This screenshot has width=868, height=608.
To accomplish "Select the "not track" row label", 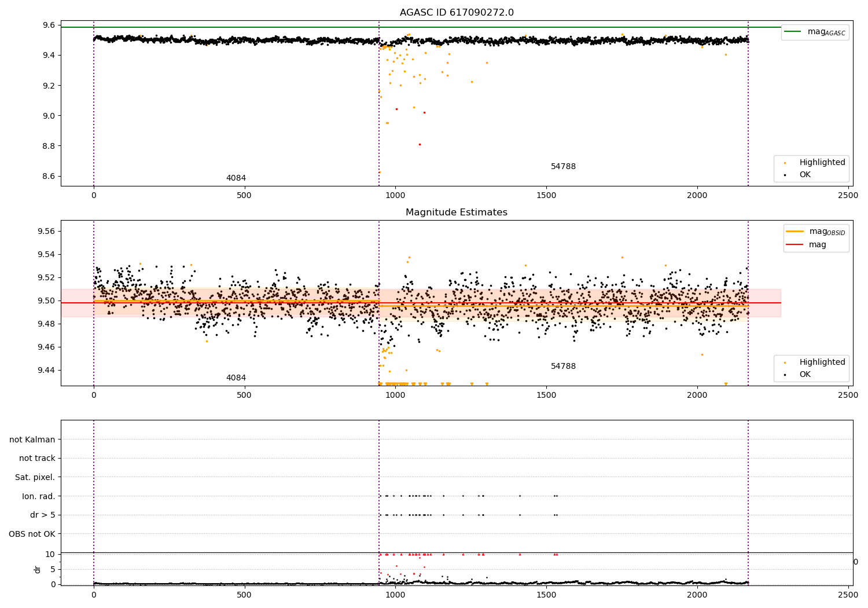I will click(37, 458).
